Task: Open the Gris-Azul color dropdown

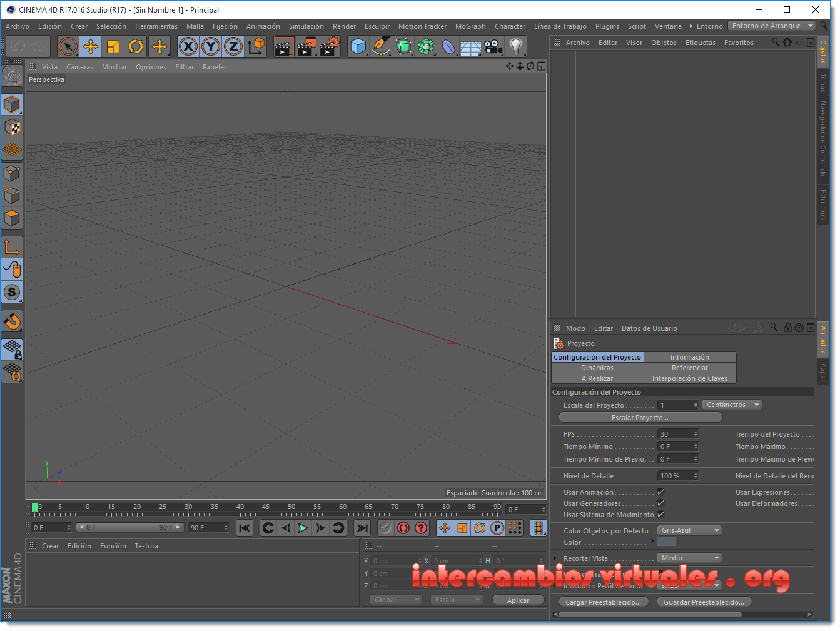Action: pos(689,531)
